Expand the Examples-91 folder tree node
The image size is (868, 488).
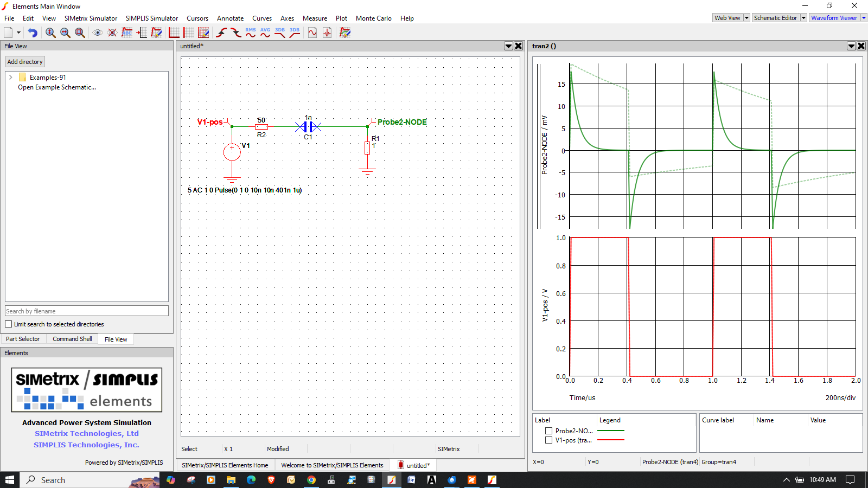coord(10,78)
